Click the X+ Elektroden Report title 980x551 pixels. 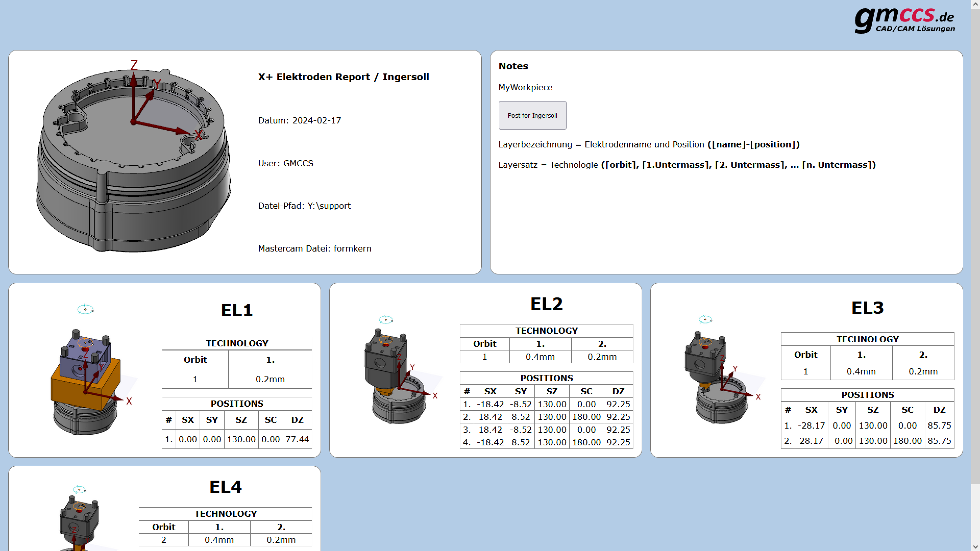coord(343,77)
